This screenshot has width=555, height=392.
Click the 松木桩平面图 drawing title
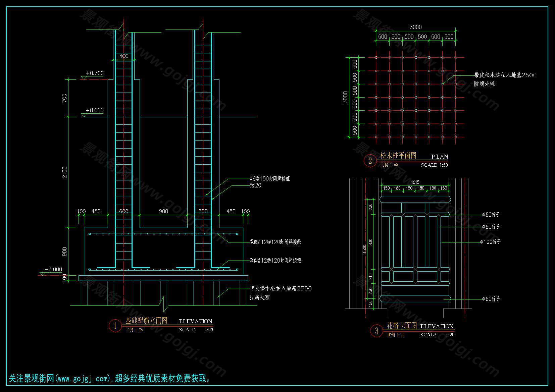pos(398,156)
